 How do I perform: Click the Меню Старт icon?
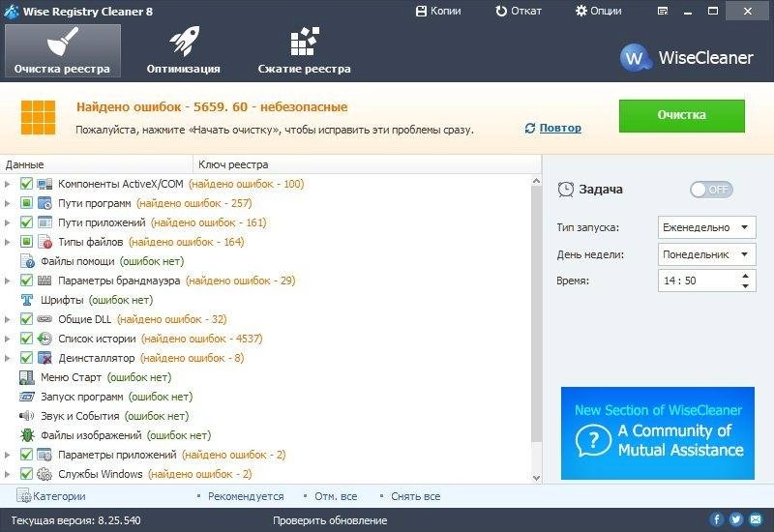tap(27, 377)
